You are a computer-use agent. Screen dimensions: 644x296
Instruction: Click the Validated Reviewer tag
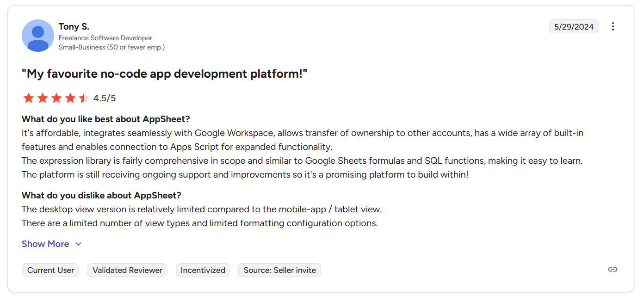coord(127,270)
